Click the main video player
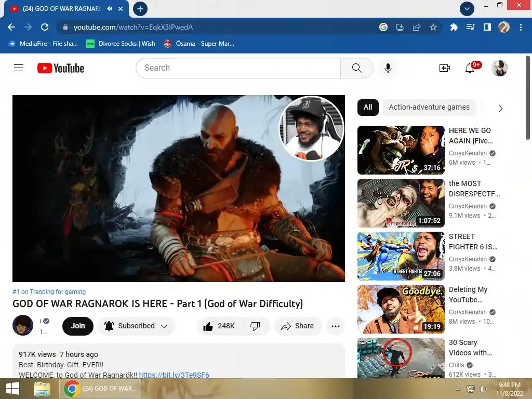The height and width of the screenshot is (399, 532). click(179, 188)
